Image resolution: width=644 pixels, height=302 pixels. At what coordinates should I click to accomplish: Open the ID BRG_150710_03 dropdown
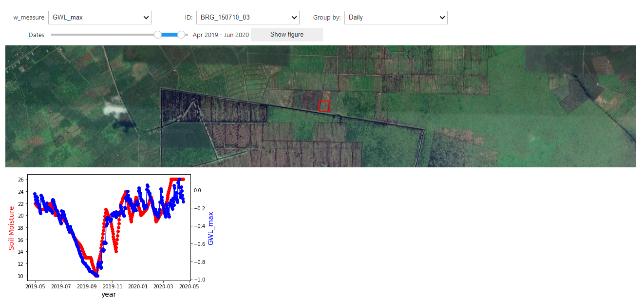[x=247, y=18]
